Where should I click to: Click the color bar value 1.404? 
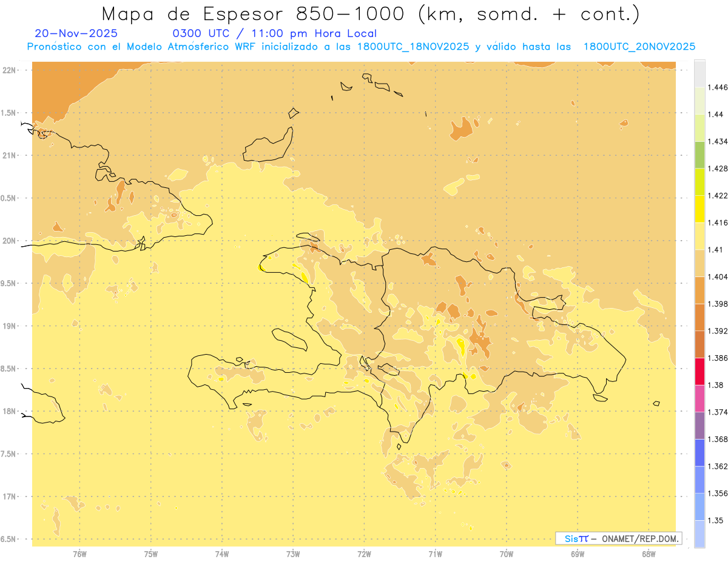719,276
